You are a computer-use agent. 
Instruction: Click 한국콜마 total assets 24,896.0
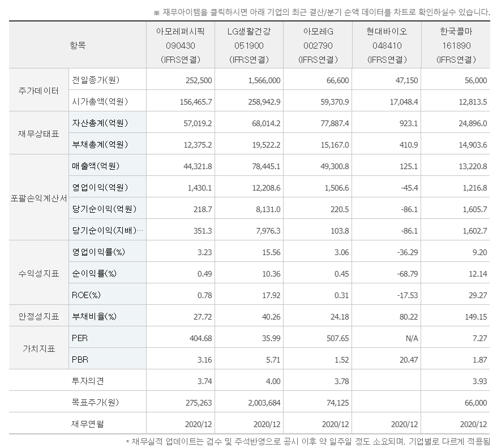point(473,123)
